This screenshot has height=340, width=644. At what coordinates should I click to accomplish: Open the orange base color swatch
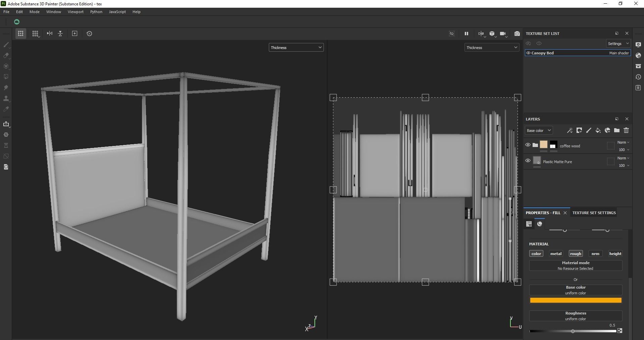[x=576, y=300]
